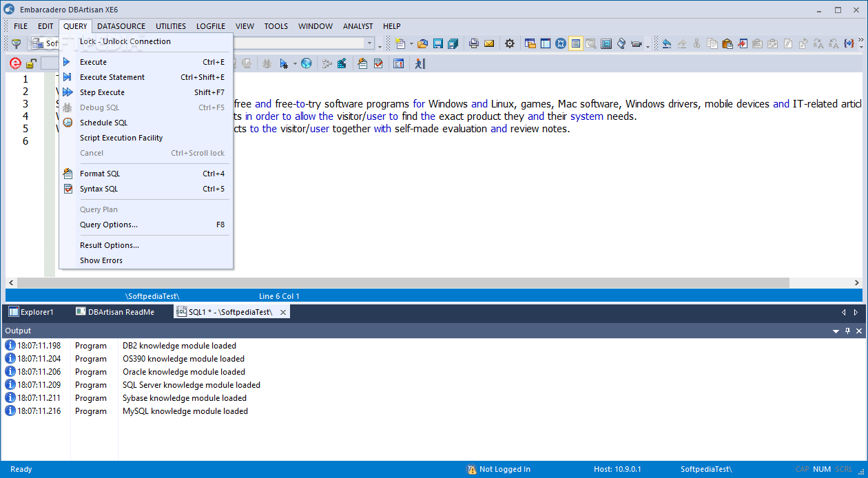This screenshot has width=868, height=478.
Task: Click the curly braces toolbar icon
Action: tap(849, 43)
